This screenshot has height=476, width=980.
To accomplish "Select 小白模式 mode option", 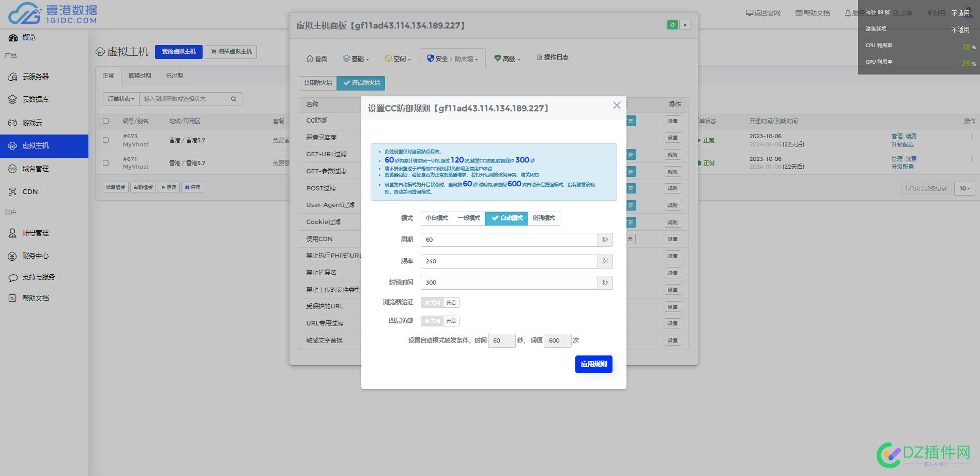I will [x=437, y=218].
